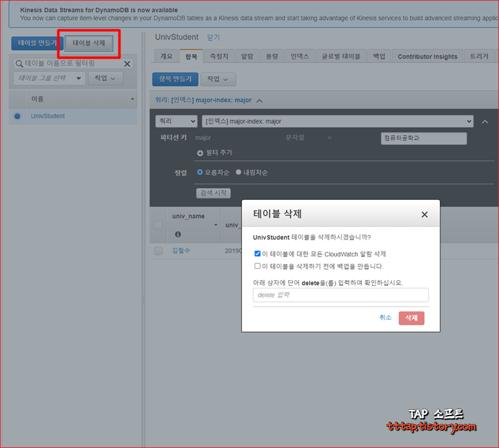The width and height of the screenshot is (499, 448).
Task: Sort the table list by 이름 column
Action: tap(82, 99)
